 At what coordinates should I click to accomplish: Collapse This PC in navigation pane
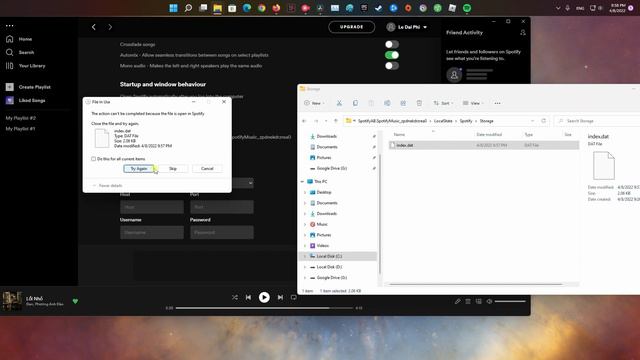click(x=302, y=182)
